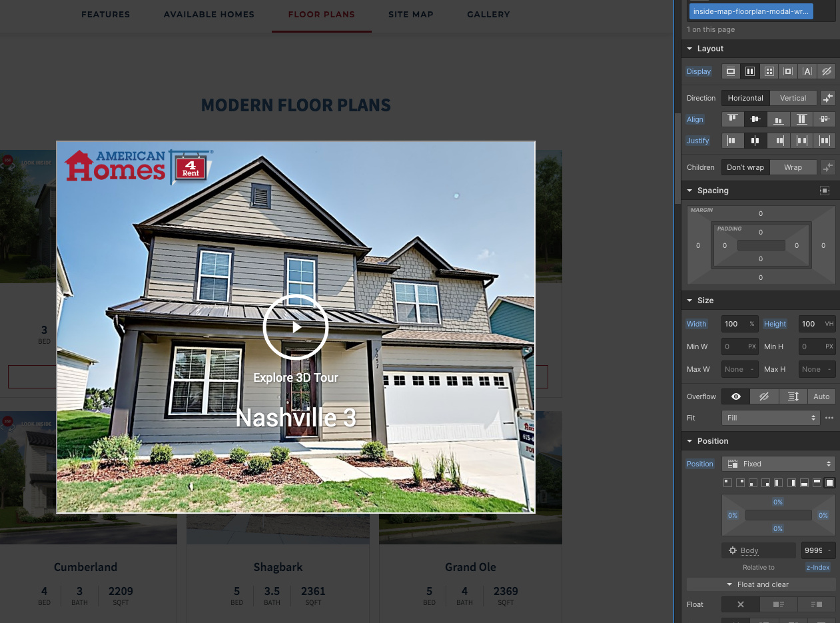The width and height of the screenshot is (840, 623).
Task: Open the Available Homes nav tab
Action: (209, 15)
